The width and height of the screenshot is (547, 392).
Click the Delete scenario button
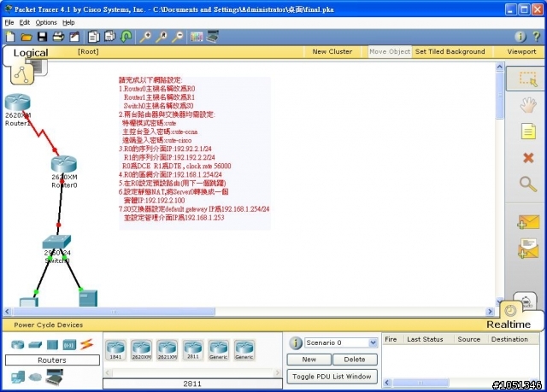[355, 360]
